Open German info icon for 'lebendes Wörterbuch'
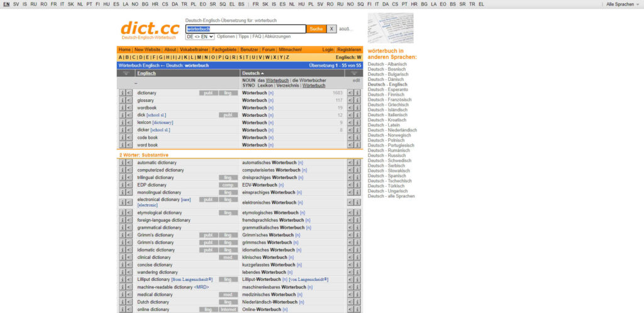The height and width of the screenshot is (313, 644). click(357, 272)
